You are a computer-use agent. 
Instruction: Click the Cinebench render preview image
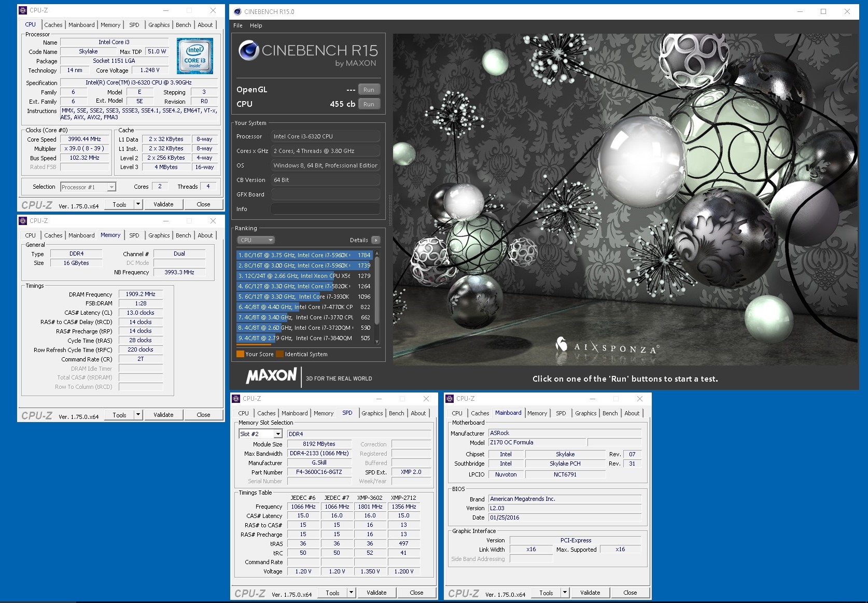tap(625, 200)
